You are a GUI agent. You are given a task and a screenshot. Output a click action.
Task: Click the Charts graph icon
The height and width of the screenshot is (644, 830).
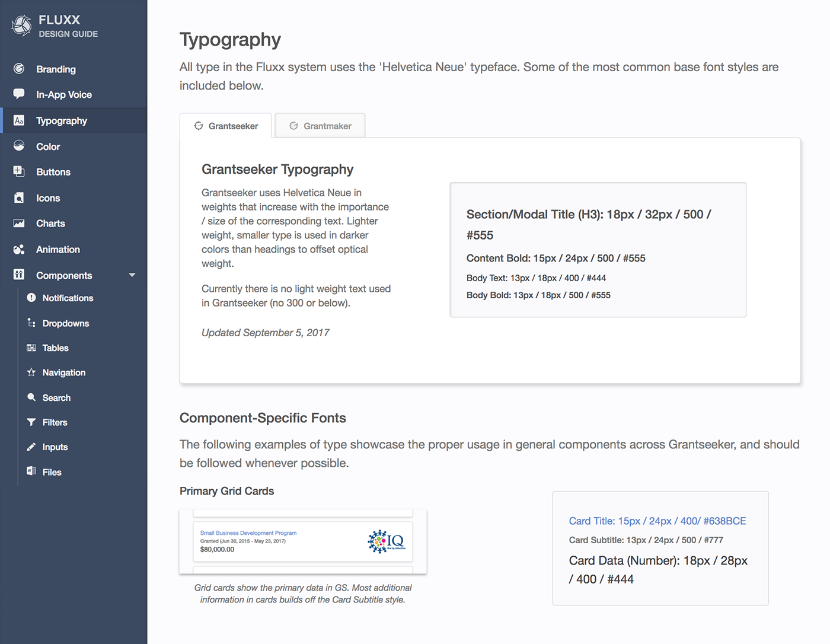19,224
